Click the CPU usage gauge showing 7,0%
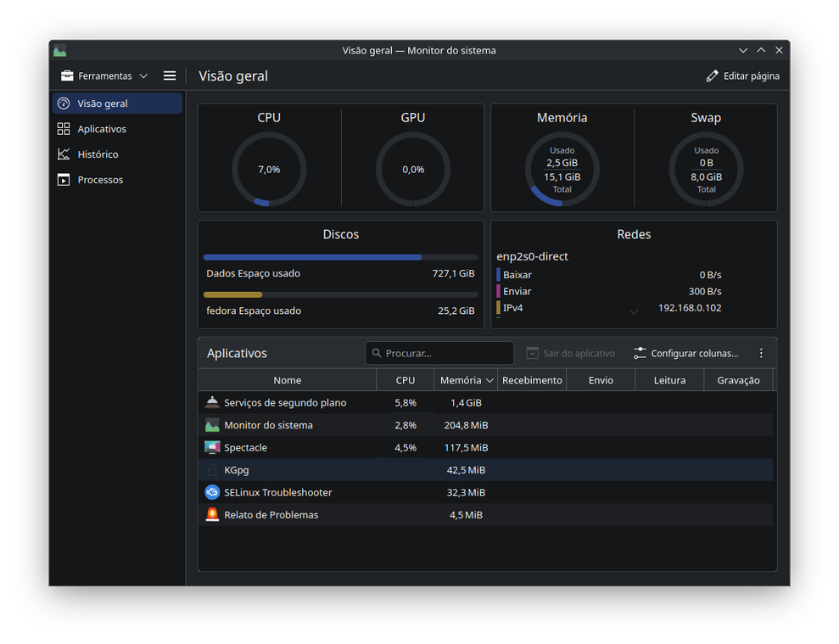The image size is (839, 644). 269,169
